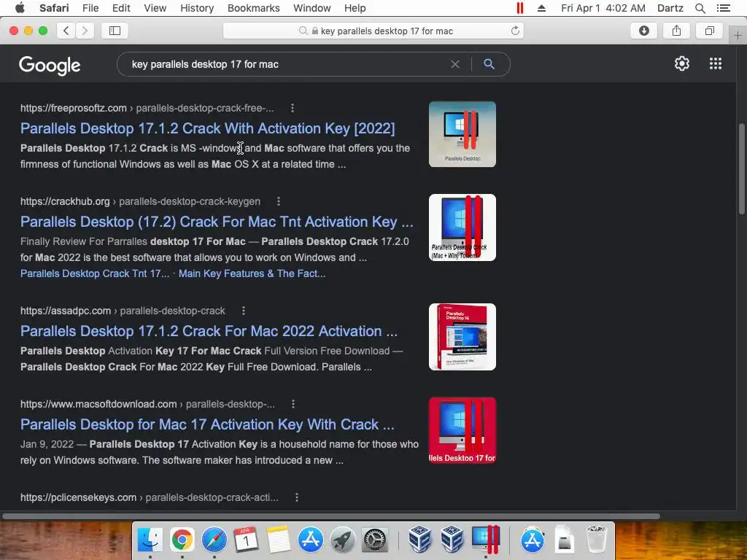Show the Safari sidebar

point(115,31)
